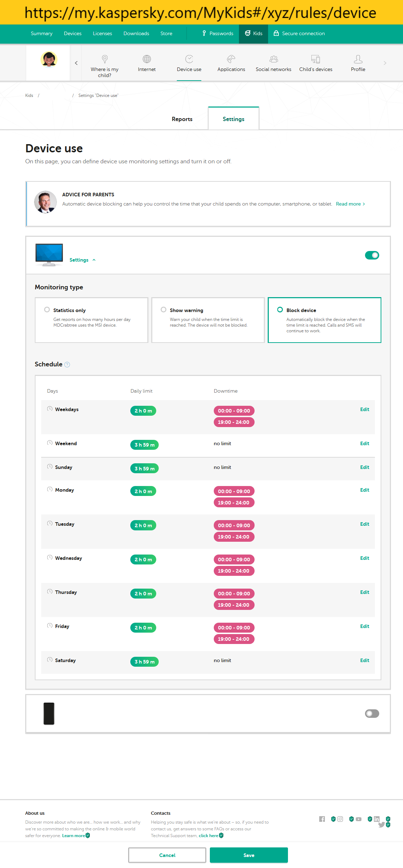Turn off device use monitoring for computer
403x868 pixels.
[x=372, y=255]
